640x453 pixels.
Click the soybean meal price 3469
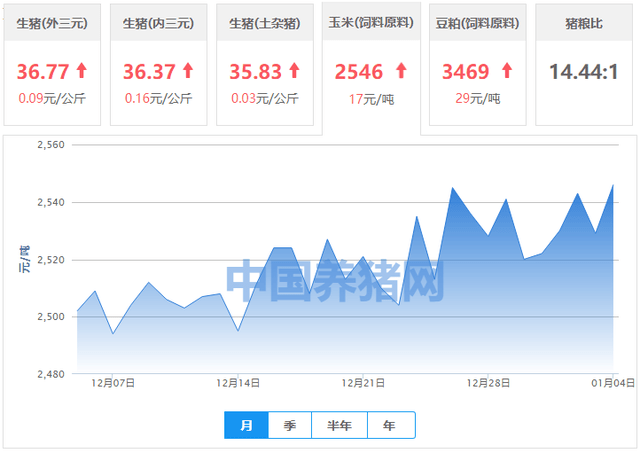pyautogui.click(x=465, y=72)
